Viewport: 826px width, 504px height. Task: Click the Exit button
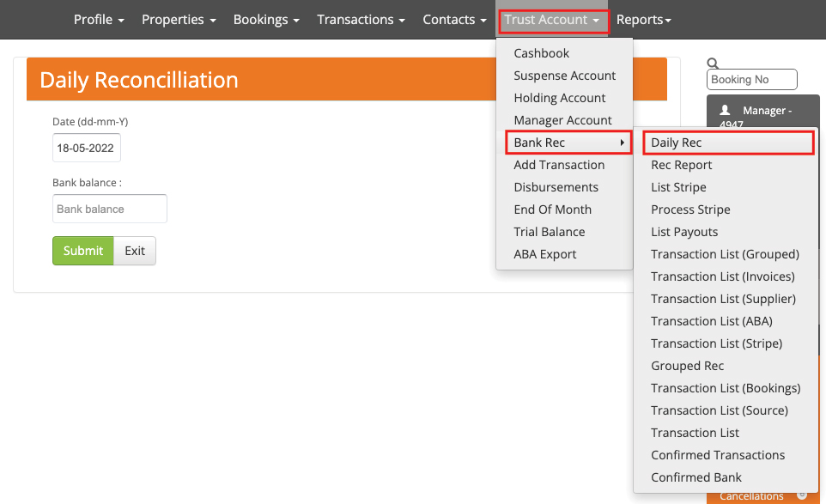[135, 251]
